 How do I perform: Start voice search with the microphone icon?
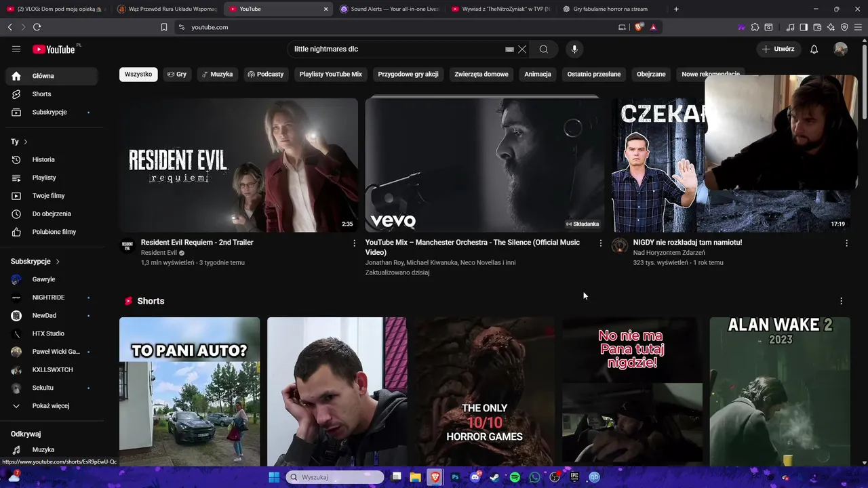click(x=574, y=49)
